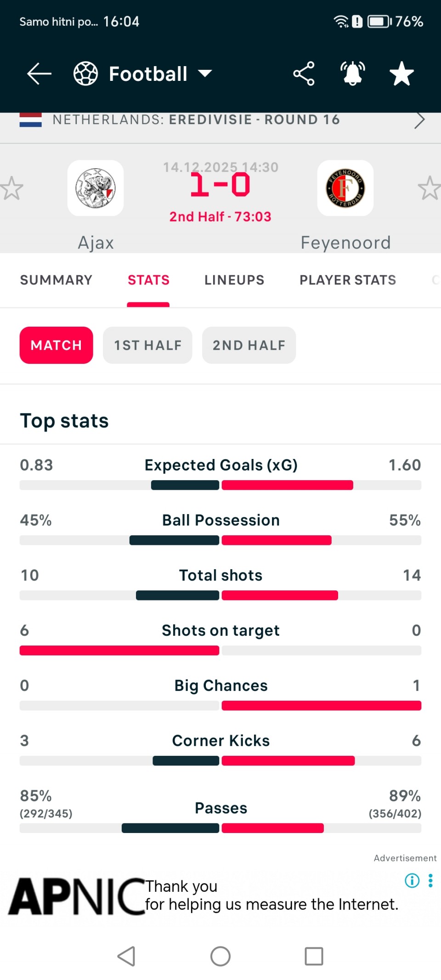Select the 1st Half filter
The image size is (441, 980).
click(x=147, y=345)
